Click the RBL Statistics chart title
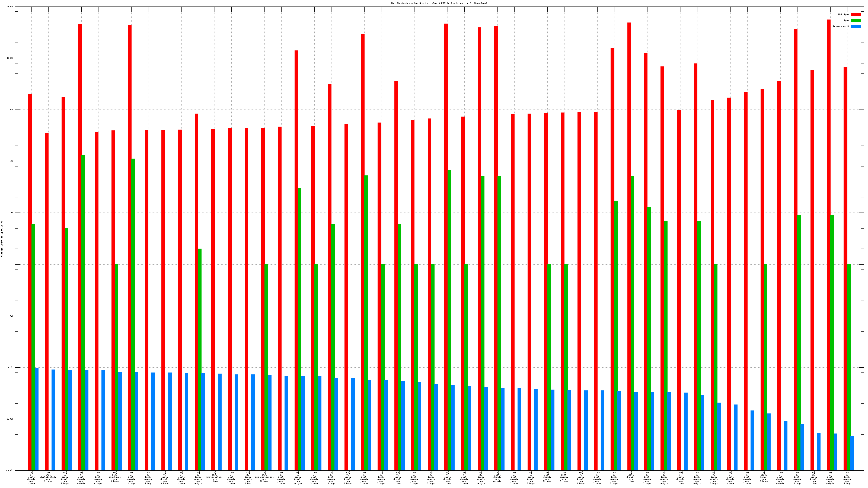The height and width of the screenshot is (488, 868). click(x=439, y=3)
